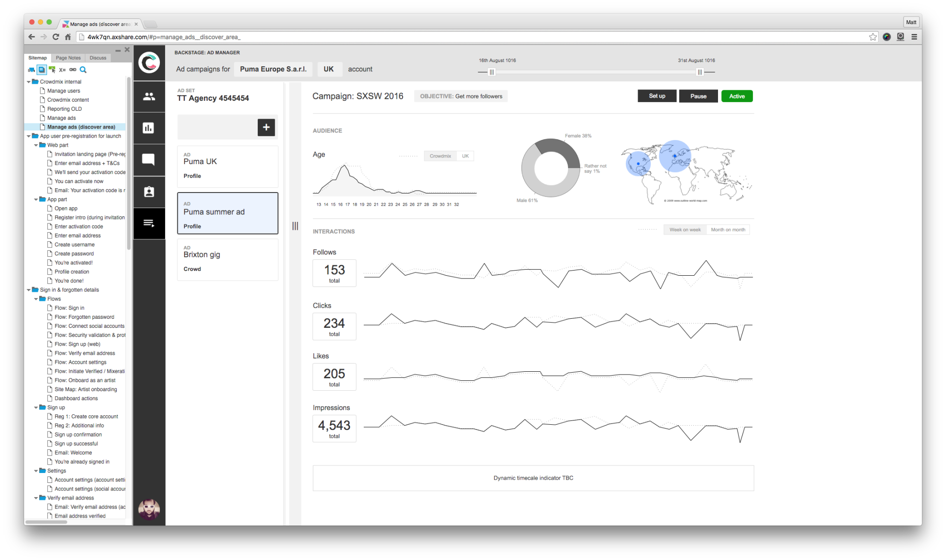
Task: Close the Manage ads browser tab
Action: pos(136,24)
